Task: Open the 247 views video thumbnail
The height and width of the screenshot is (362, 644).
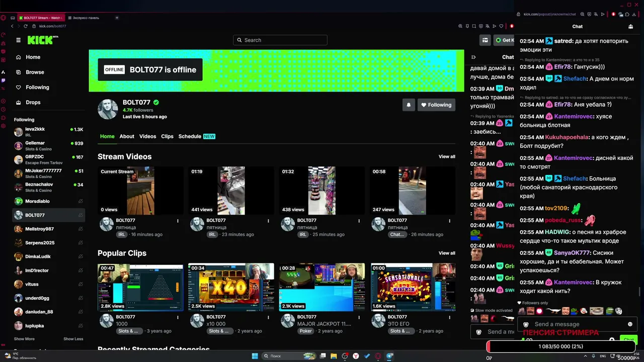Action: click(x=413, y=191)
